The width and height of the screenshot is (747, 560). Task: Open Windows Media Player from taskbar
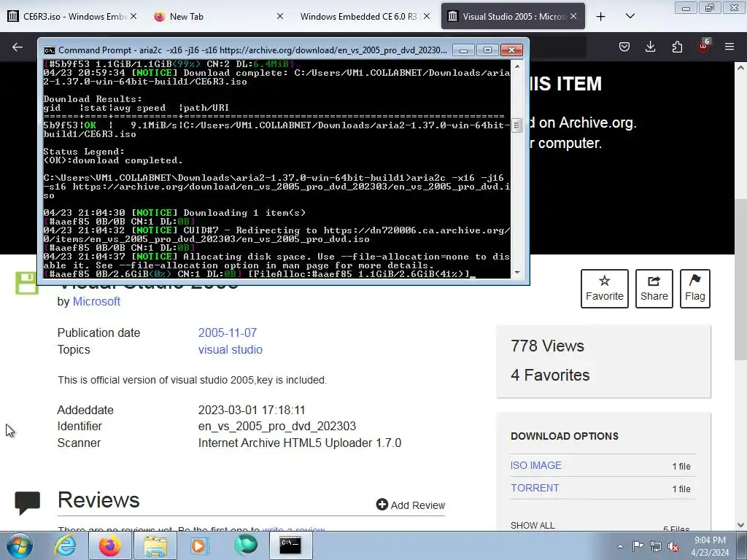tap(200, 545)
